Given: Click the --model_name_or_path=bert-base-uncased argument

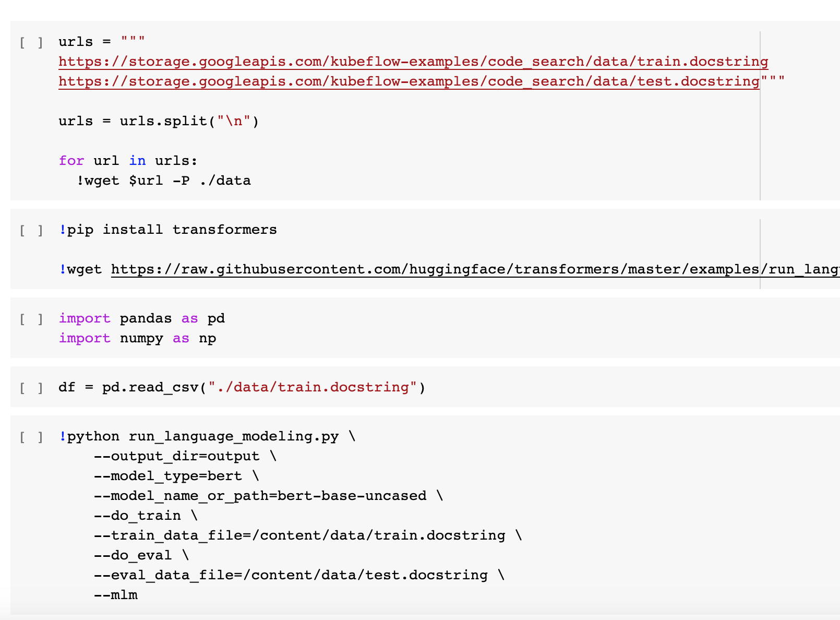Looking at the screenshot, I should pos(260,496).
